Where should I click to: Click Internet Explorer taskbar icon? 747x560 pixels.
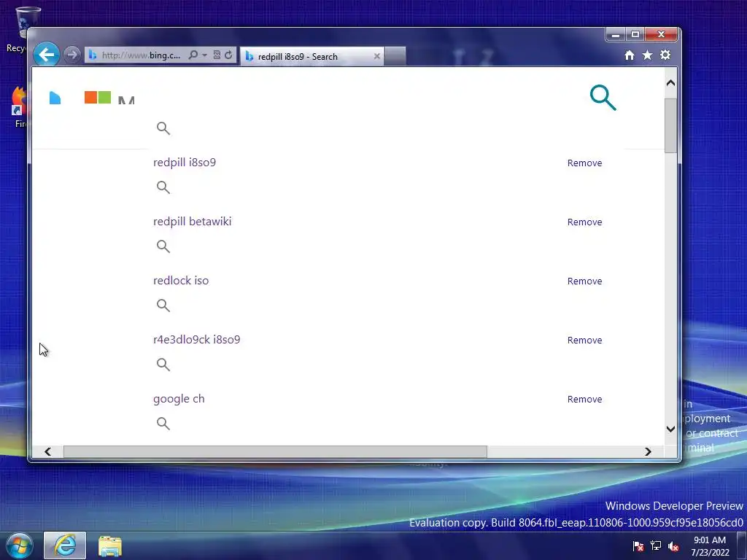pos(65,545)
